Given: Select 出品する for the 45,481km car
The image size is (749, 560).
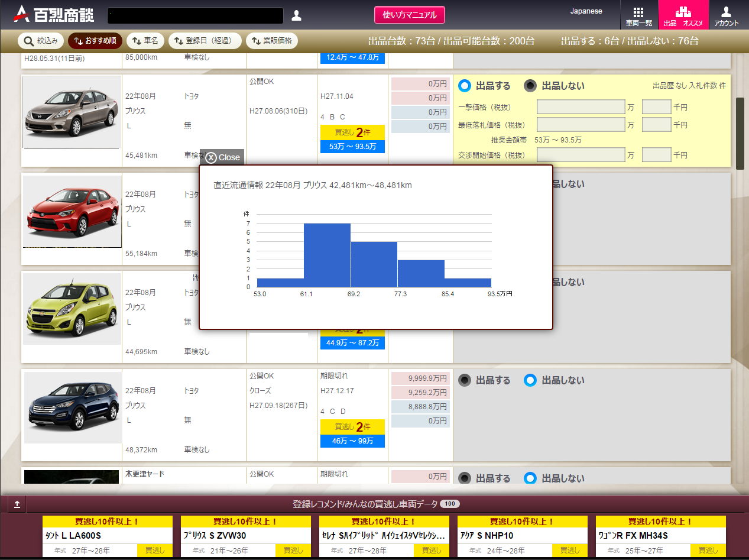Looking at the screenshot, I should [x=465, y=86].
